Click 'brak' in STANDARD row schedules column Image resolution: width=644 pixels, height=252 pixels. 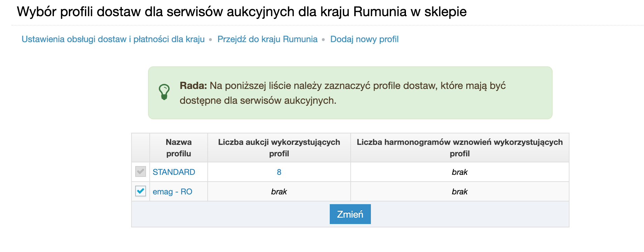pyautogui.click(x=460, y=172)
